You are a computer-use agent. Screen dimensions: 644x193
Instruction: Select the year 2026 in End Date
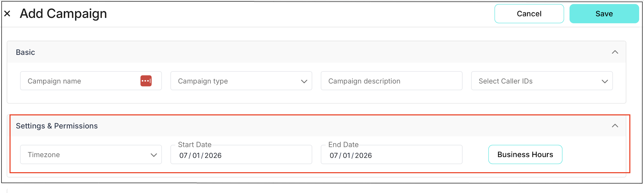pyautogui.click(x=363, y=155)
